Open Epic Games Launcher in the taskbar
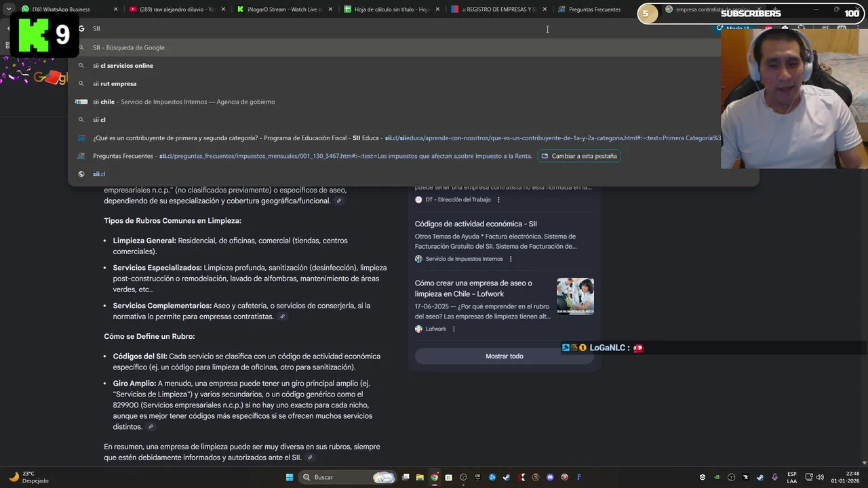868x488 pixels. [x=477, y=477]
